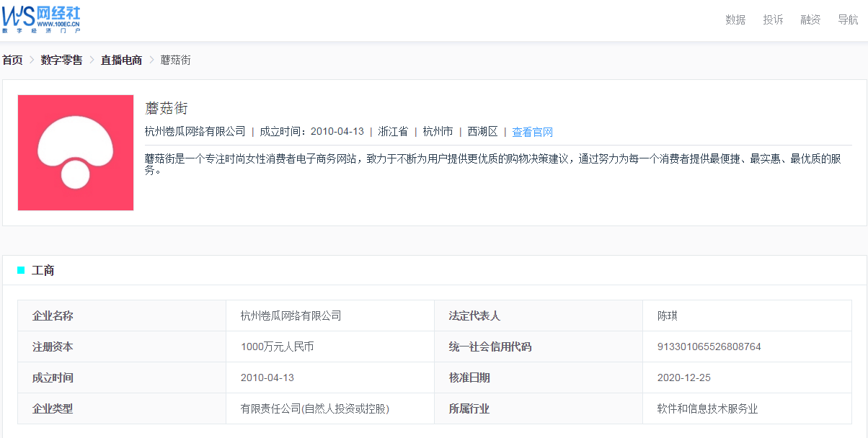Click the first breadcrumb chevron separator
The width and height of the screenshot is (868, 438).
tap(32, 60)
